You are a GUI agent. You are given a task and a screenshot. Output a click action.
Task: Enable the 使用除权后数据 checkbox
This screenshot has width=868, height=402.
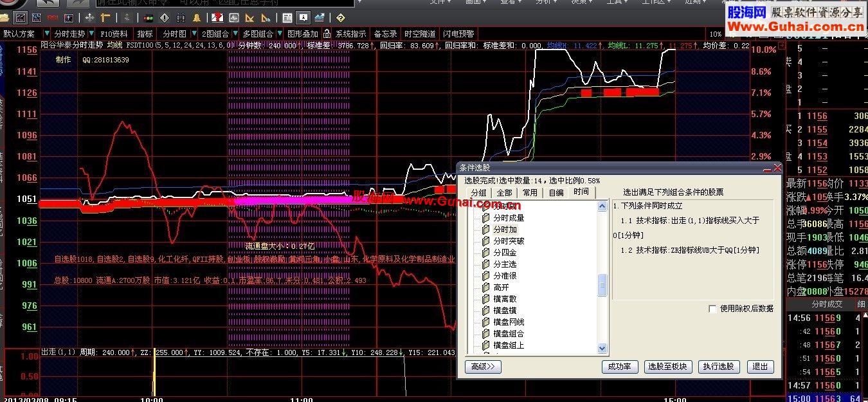pos(712,309)
